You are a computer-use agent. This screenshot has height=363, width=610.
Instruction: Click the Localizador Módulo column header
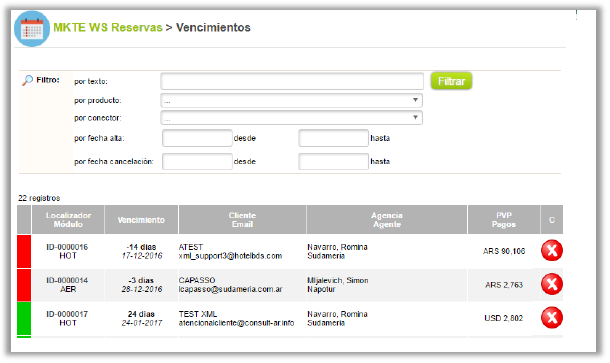(68, 220)
